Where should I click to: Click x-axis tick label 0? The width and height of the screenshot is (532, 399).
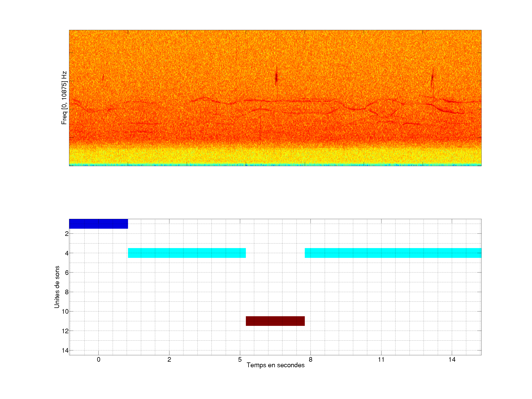pyautogui.click(x=98, y=359)
